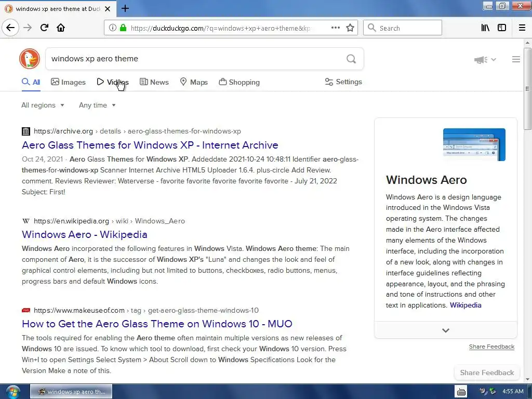The image size is (532, 399).
Task: Click the Firefox taskbar window button
Action: point(71,392)
